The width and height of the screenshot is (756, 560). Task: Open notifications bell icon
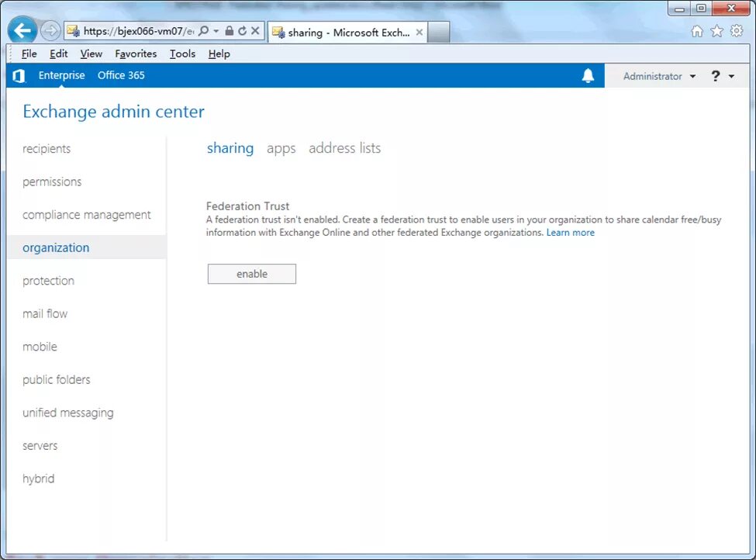[588, 76]
